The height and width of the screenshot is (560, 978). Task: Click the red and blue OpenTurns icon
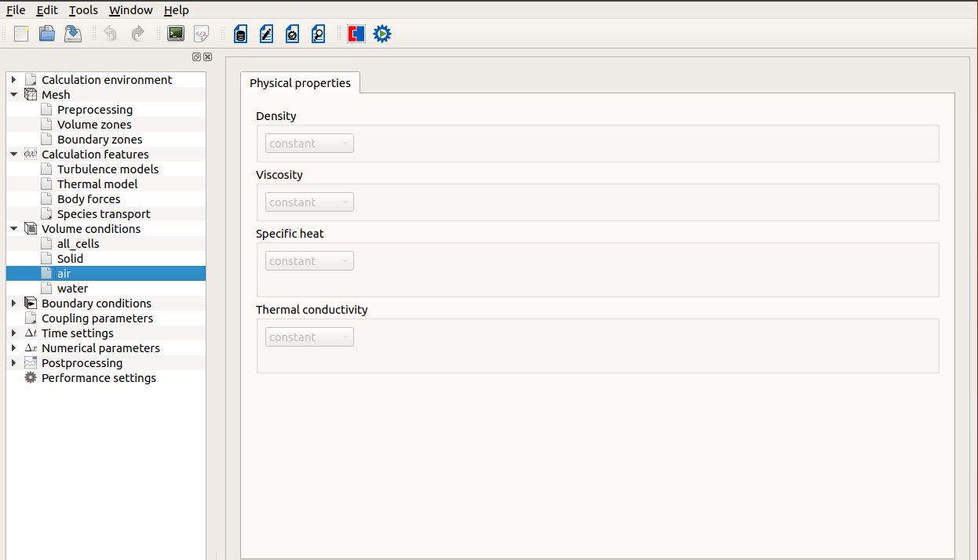point(356,34)
